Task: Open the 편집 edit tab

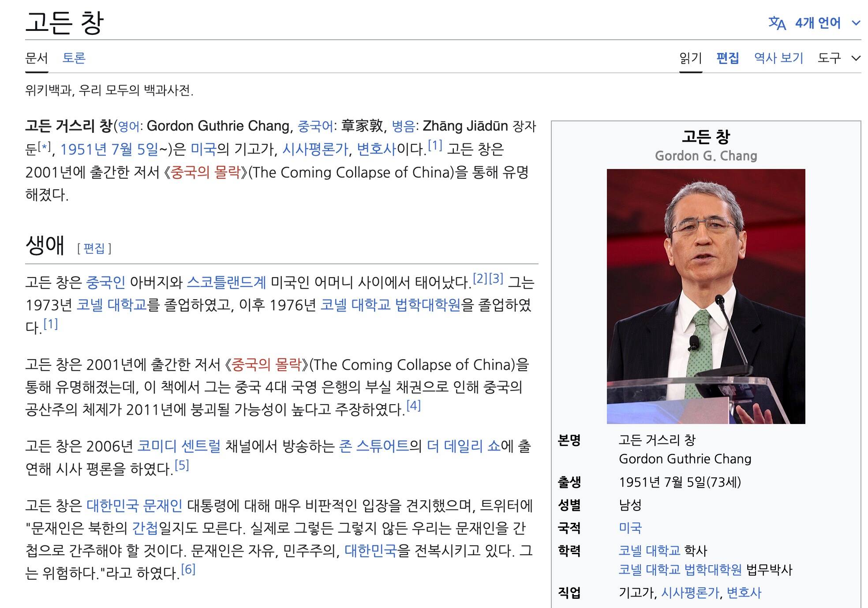Action: click(x=728, y=58)
